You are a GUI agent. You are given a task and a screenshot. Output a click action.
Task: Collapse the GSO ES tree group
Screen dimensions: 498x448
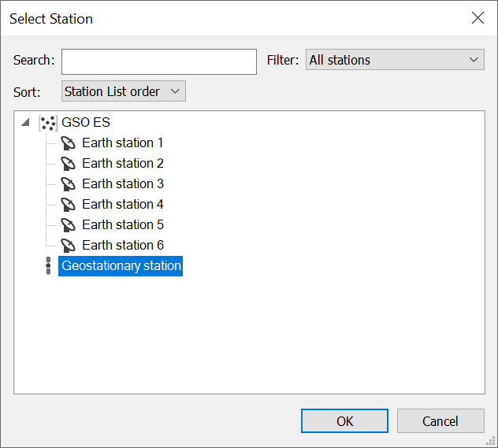[25, 122]
